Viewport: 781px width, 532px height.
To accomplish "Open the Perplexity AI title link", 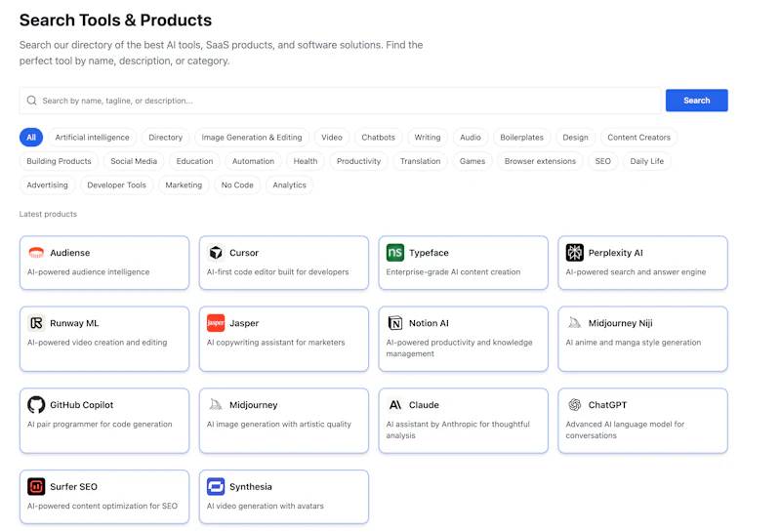I will pos(616,253).
